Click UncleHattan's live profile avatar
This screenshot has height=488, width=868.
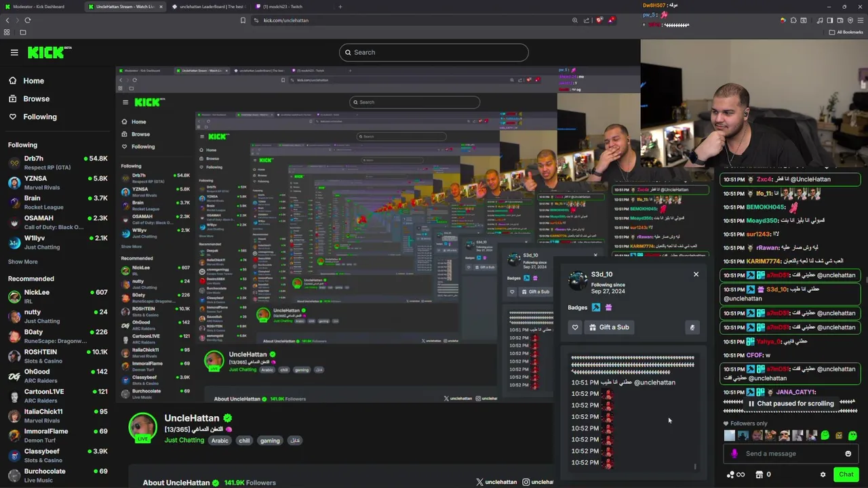pyautogui.click(x=142, y=428)
